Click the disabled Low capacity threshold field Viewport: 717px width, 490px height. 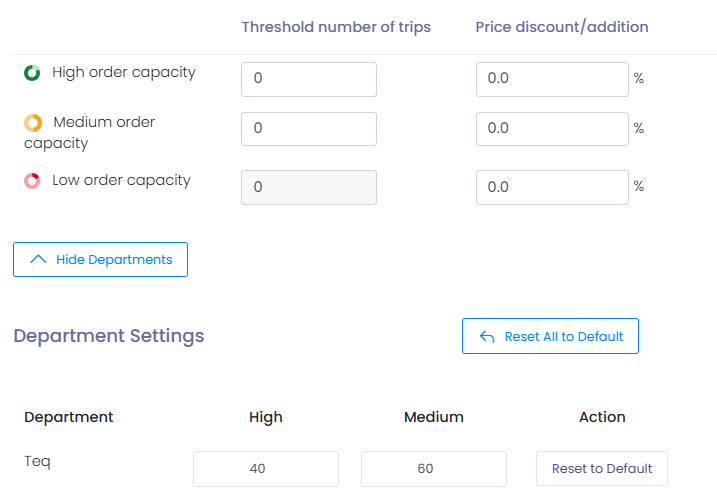coord(309,187)
